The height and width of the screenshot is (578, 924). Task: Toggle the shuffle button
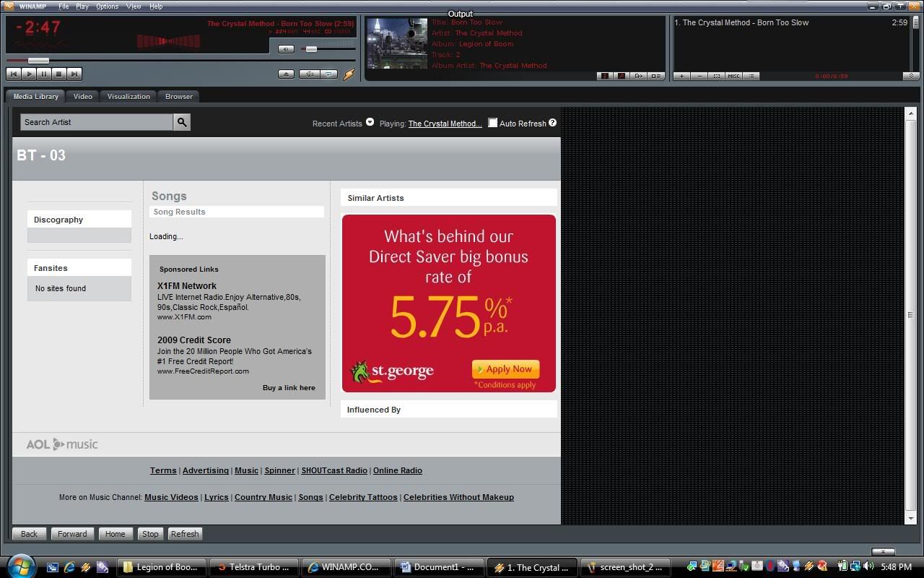click(310, 74)
